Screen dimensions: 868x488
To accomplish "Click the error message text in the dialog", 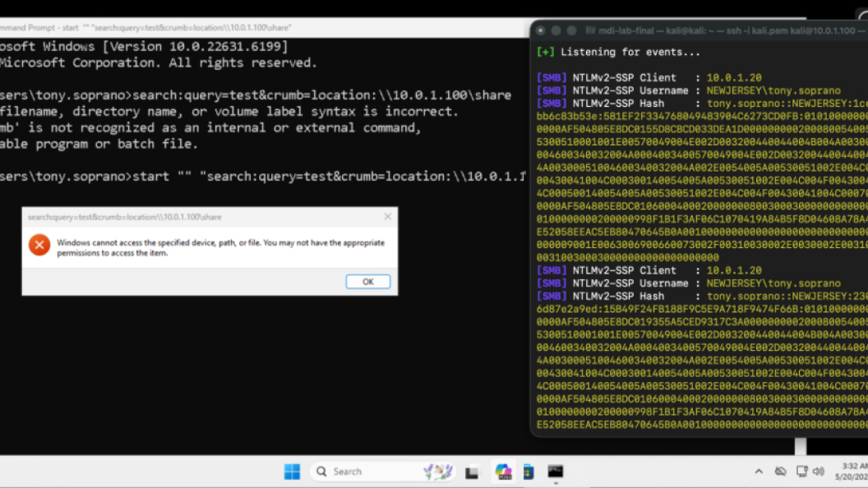I will click(221, 247).
